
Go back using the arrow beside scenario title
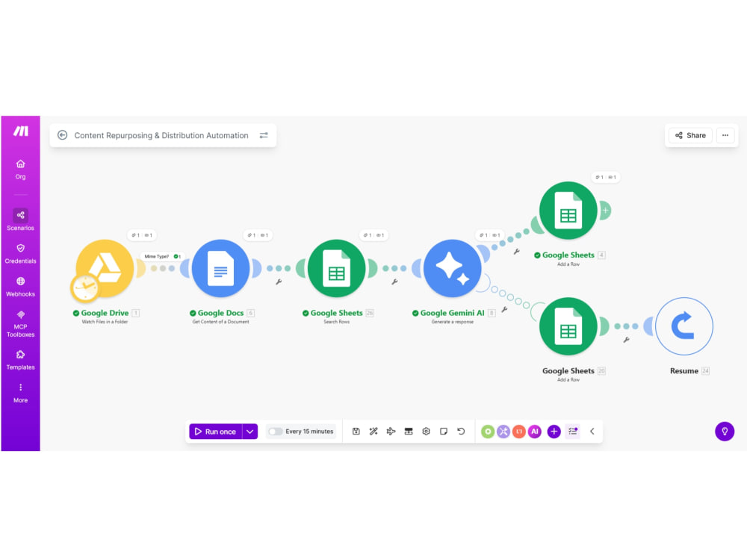(x=63, y=135)
